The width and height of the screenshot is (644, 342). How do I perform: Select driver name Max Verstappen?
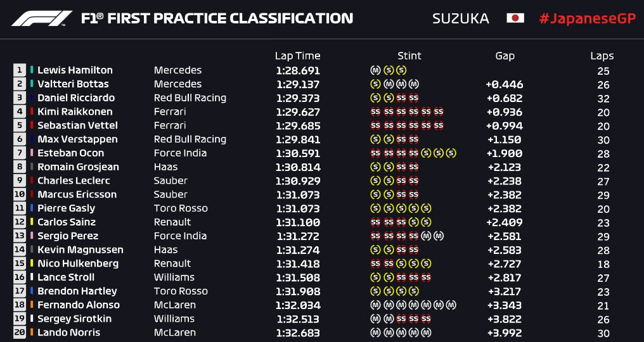(x=77, y=139)
